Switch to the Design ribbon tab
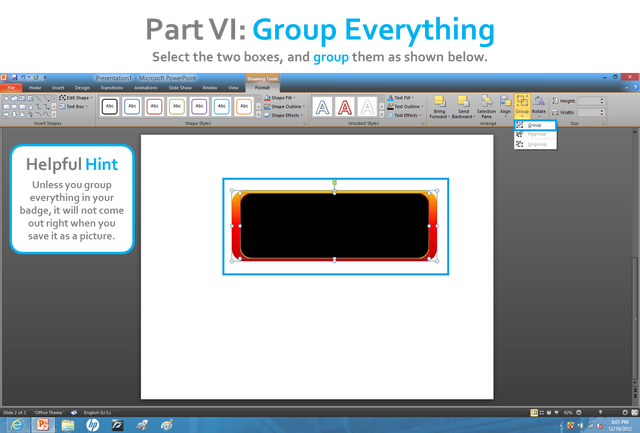 point(82,88)
